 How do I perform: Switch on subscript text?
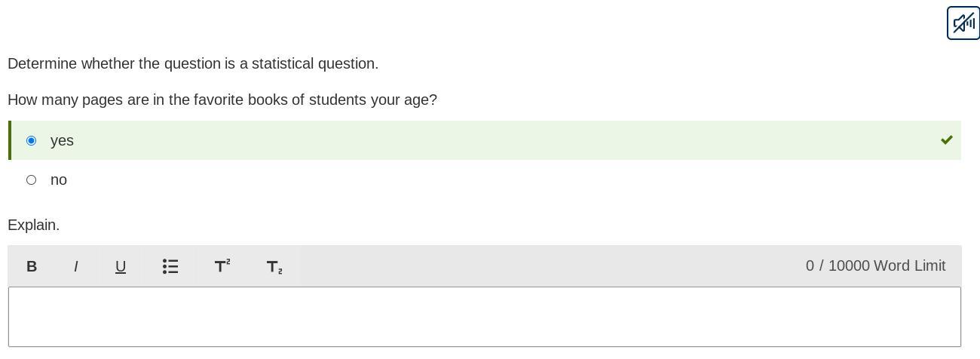pyautogui.click(x=274, y=266)
